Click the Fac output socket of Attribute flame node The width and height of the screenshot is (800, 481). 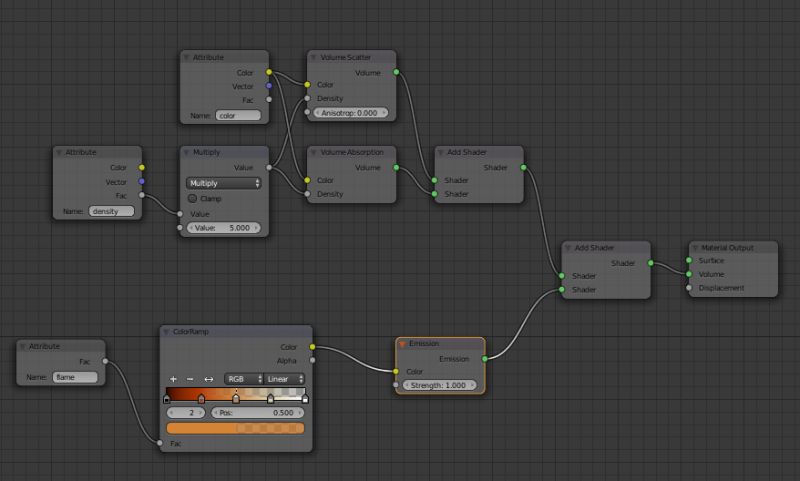105,361
